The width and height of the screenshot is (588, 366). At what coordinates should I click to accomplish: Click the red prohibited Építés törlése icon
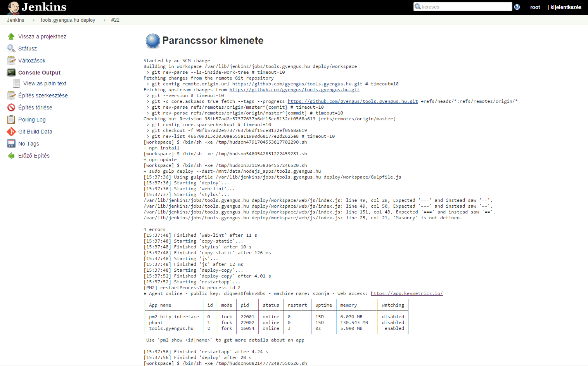click(x=11, y=108)
